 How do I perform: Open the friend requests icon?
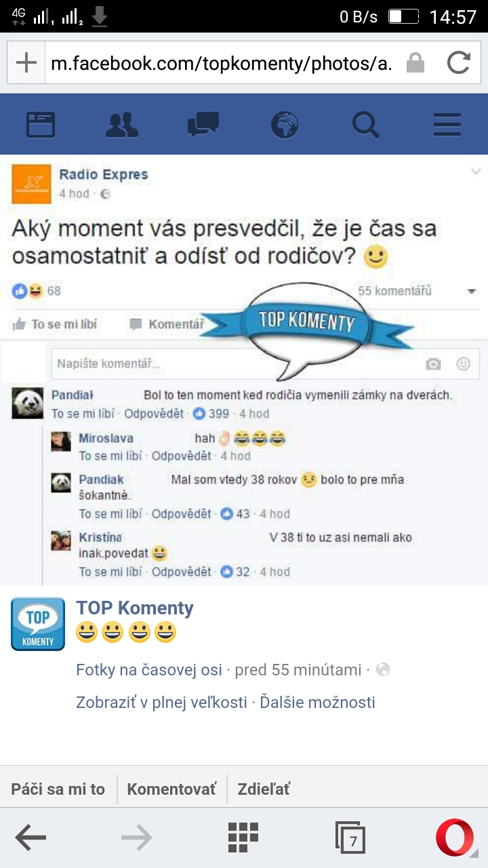coord(122,125)
